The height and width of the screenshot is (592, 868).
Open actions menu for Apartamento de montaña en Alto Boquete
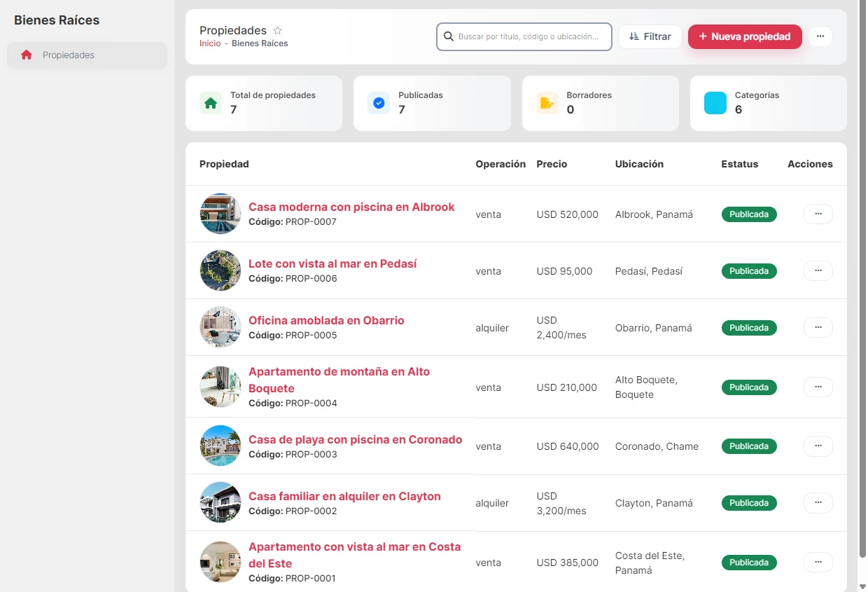[818, 387]
